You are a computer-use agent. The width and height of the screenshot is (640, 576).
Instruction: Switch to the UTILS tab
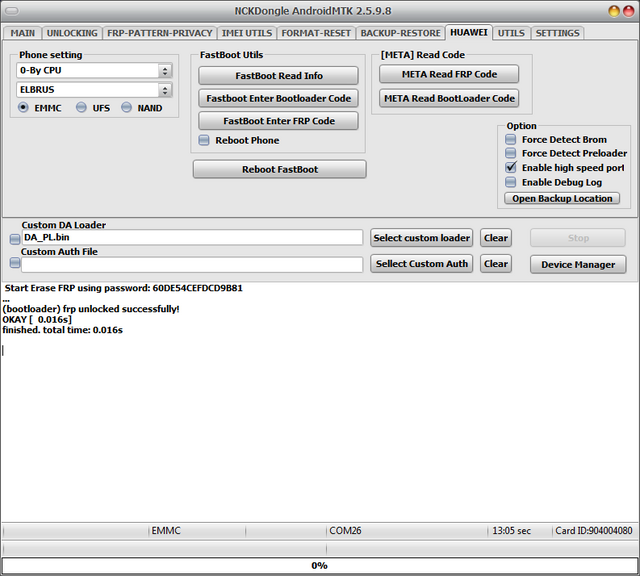tap(511, 33)
